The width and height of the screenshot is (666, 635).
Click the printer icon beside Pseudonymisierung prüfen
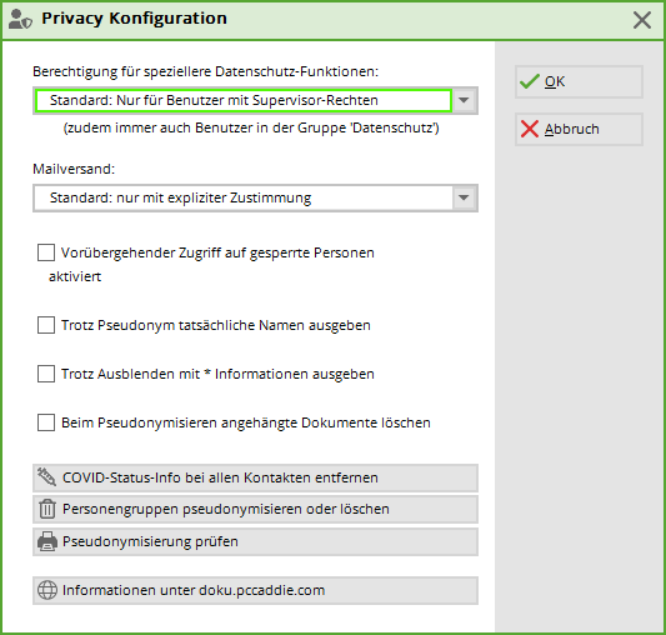click(x=47, y=541)
